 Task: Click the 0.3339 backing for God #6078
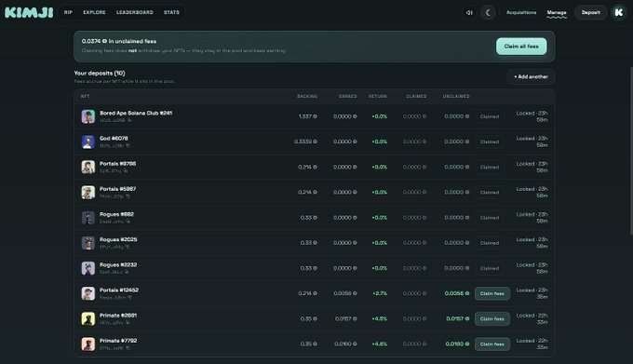click(305, 142)
